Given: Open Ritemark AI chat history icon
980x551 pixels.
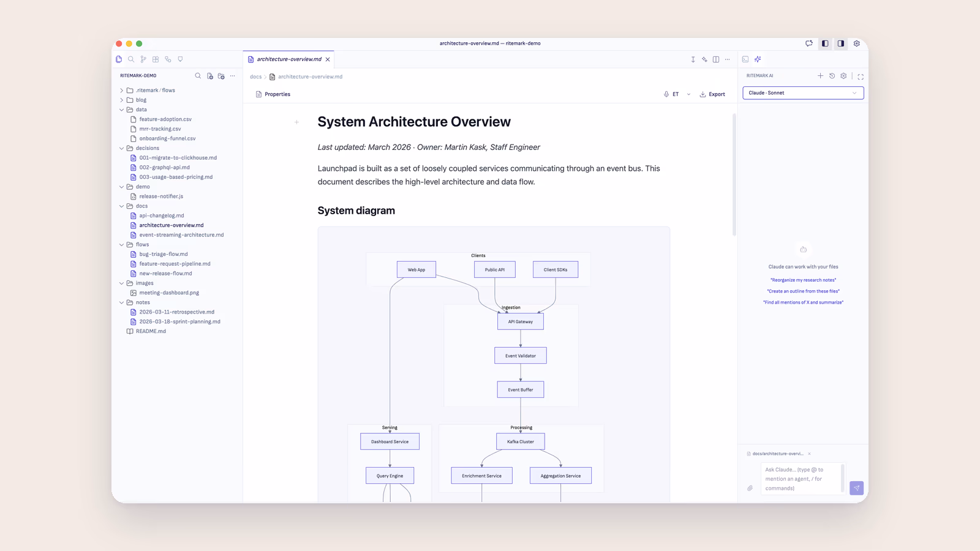Looking at the screenshot, I should (x=832, y=76).
